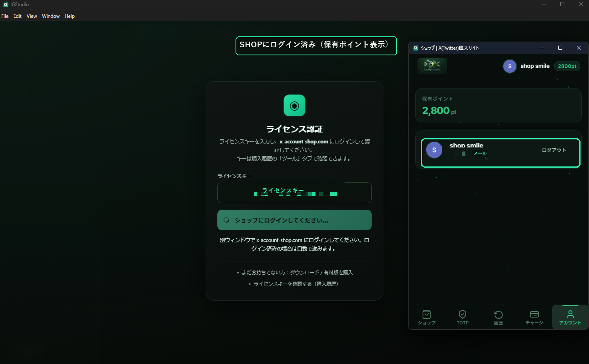The width and height of the screenshot is (589, 364).
Task: Click the shop window's title bar icon
Action: [415, 48]
